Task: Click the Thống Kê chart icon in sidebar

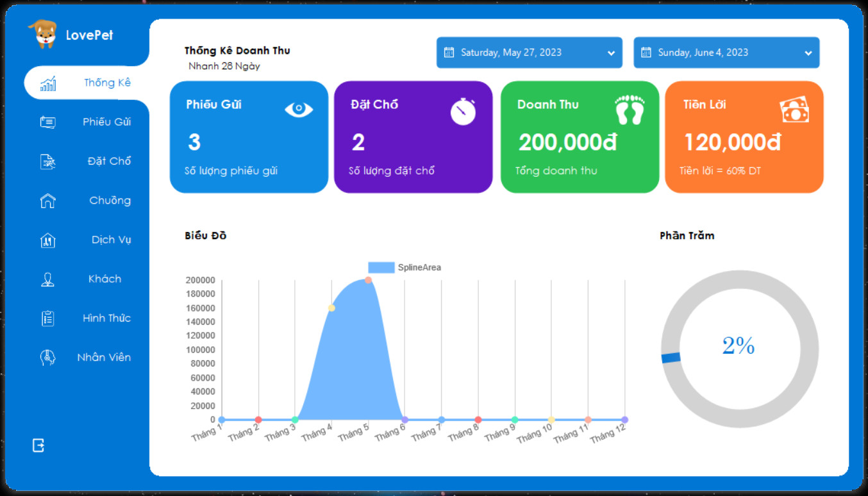Action: (x=48, y=84)
